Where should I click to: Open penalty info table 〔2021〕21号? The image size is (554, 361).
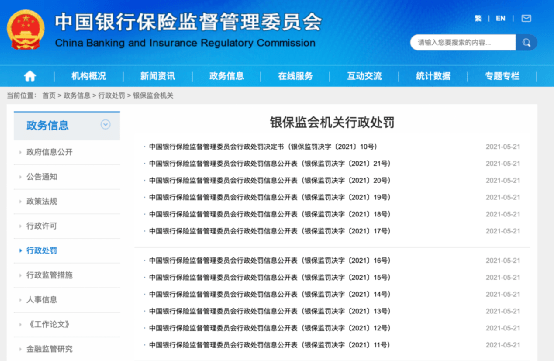[x=270, y=164]
